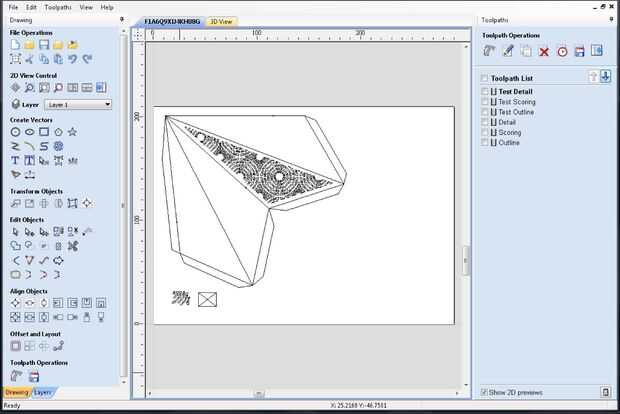Create a new file from File Operations

[15, 45]
